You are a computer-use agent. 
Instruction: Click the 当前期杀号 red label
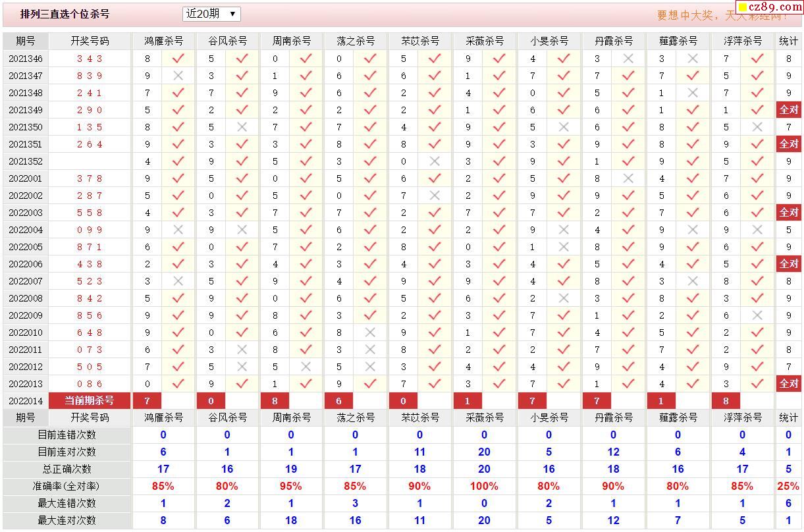(x=90, y=400)
